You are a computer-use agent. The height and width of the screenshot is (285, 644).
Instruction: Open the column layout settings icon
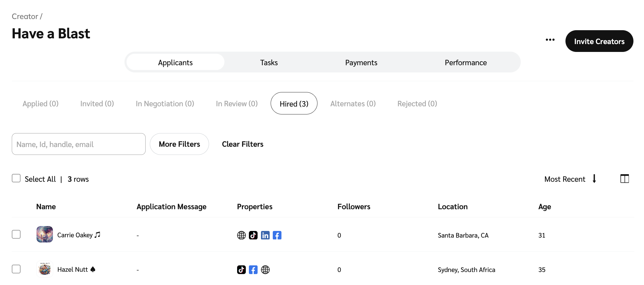coord(624,179)
